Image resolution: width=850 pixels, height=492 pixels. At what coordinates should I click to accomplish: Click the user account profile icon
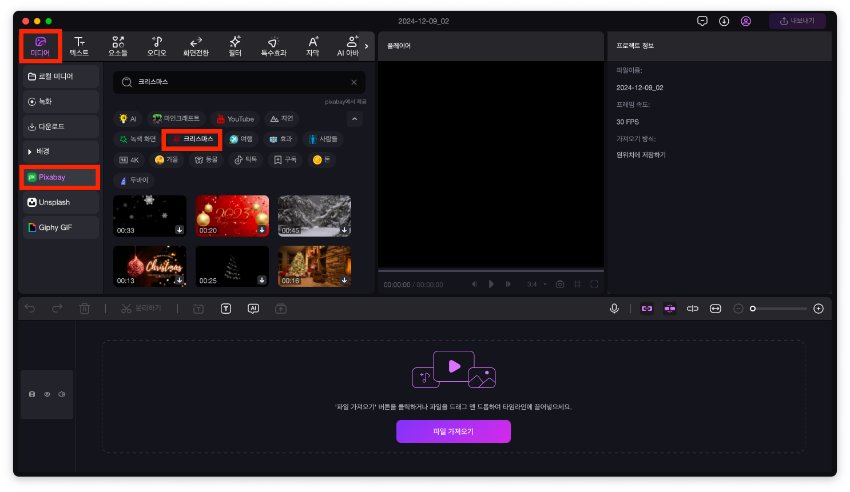[745, 21]
